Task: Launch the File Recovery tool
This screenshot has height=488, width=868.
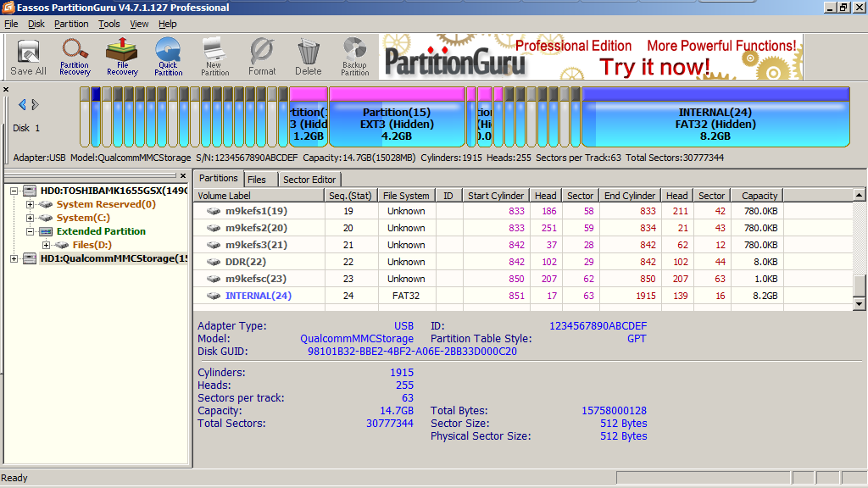Action: [x=122, y=57]
